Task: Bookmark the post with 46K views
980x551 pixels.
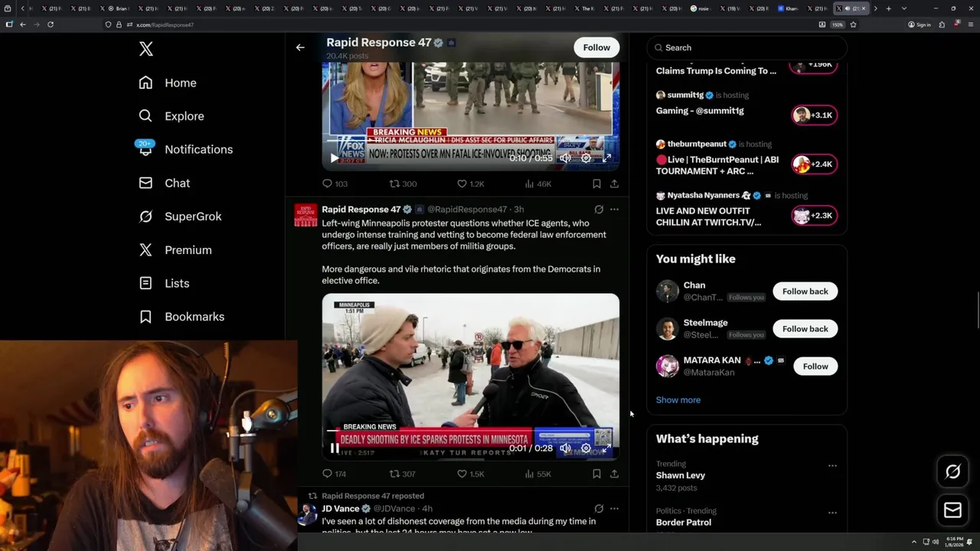Action: (596, 184)
